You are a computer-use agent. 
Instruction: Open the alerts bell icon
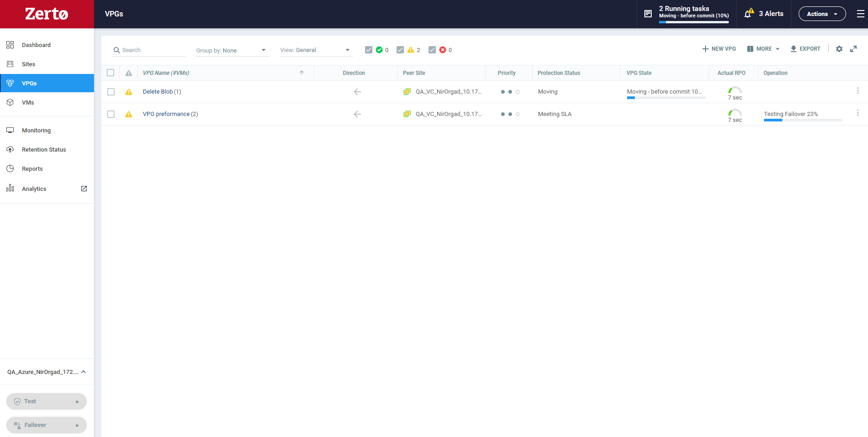pos(748,13)
